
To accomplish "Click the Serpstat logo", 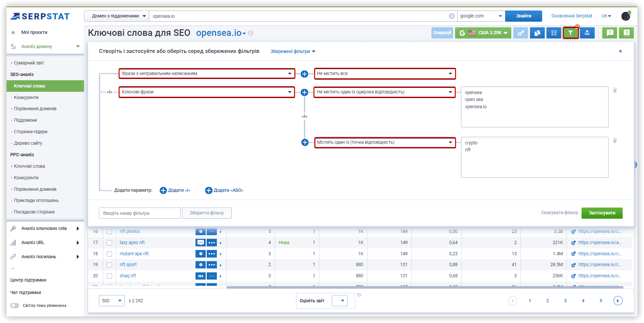I will pos(40,16).
